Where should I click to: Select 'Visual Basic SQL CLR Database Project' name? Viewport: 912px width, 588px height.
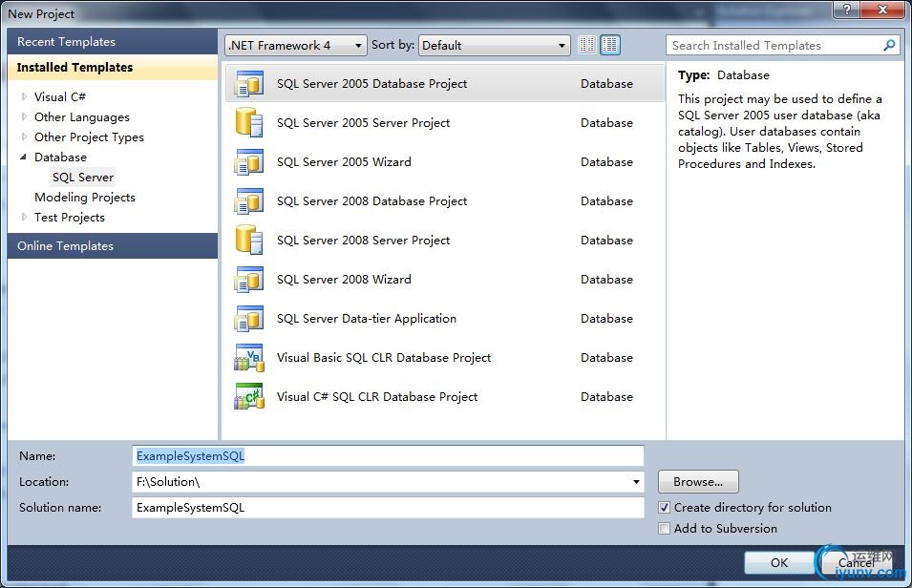(x=384, y=358)
